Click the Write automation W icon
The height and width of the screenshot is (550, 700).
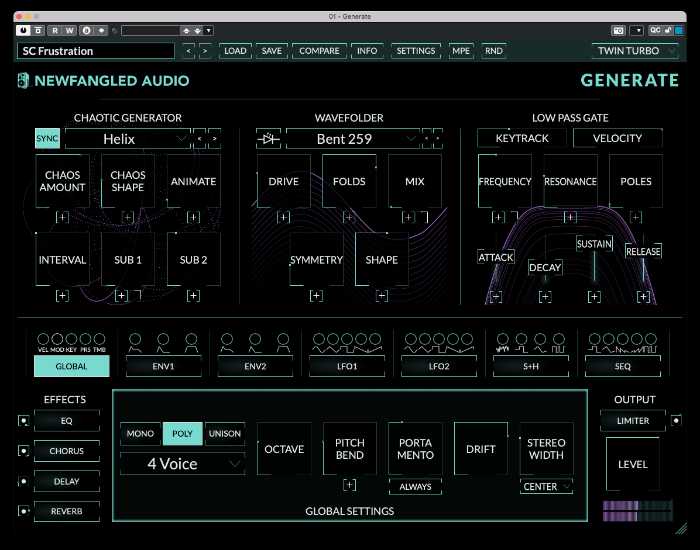70,30
